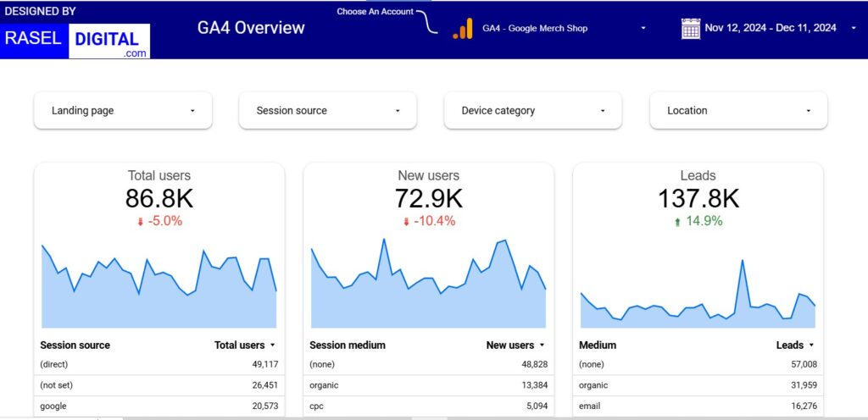The height and width of the screenshot is (420, 868).
Task: Click the Total users sparkline chart
Action: coord(159,288)
